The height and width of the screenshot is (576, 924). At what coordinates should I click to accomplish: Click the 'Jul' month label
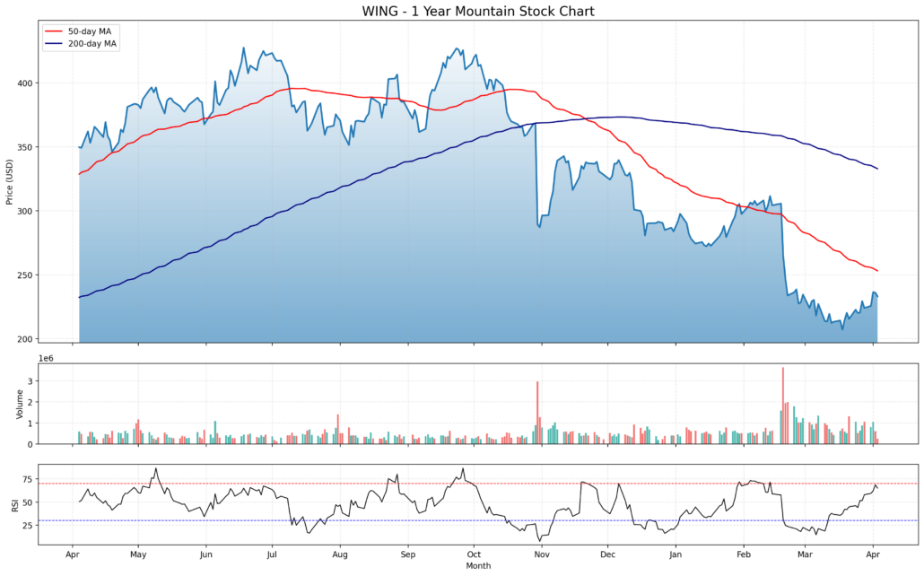point(272,554)
